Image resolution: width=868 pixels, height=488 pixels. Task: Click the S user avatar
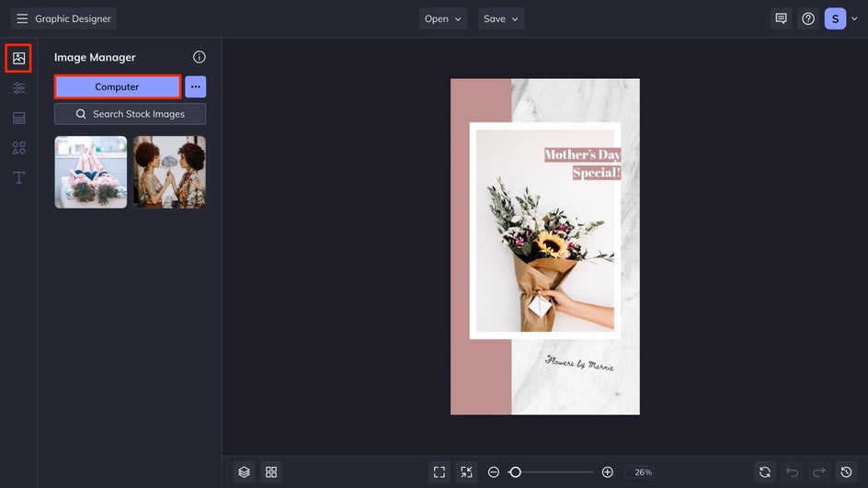835,18
